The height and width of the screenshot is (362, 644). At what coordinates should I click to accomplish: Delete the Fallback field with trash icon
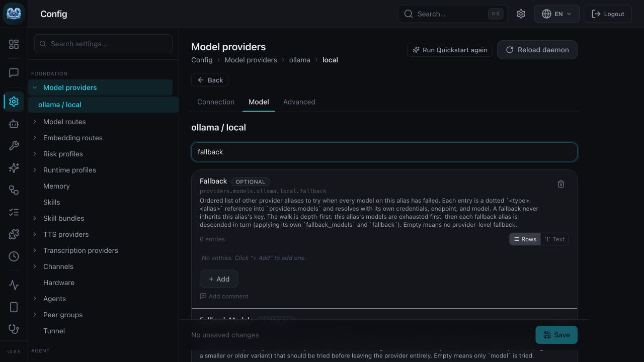pyautogui.click(x=561, y=184)
